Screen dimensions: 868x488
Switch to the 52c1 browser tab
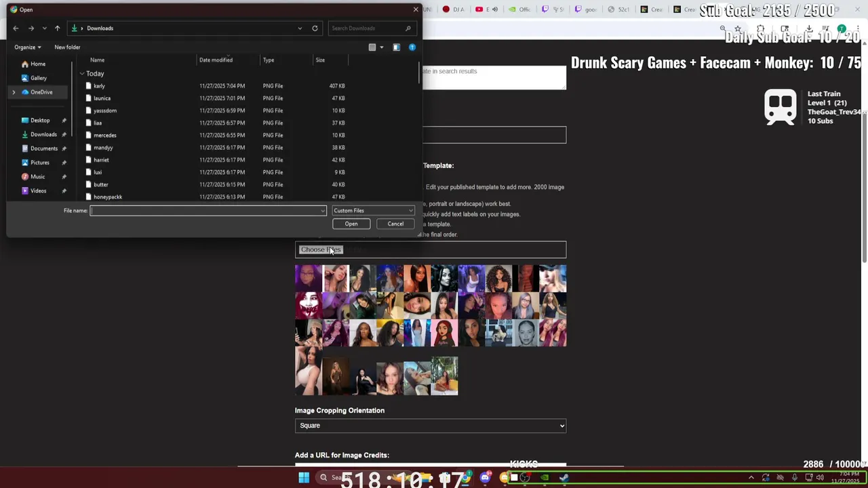[617, 9]
